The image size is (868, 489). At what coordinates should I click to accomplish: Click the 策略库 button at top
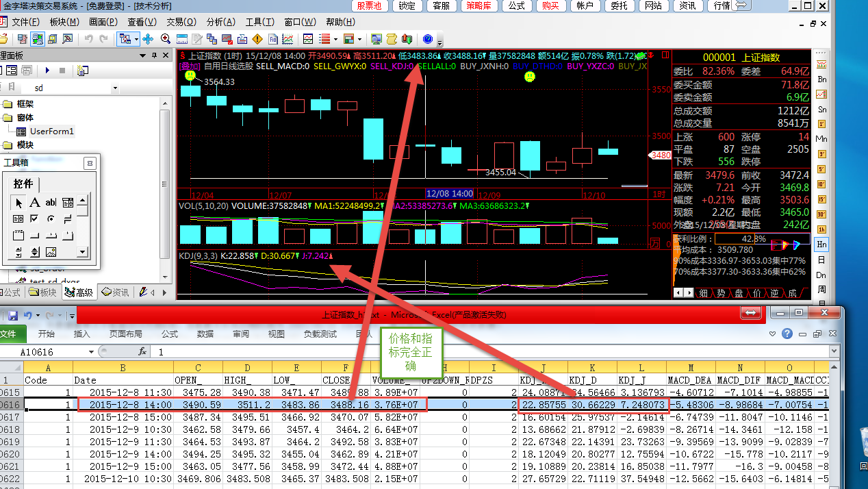tap(478, 5)
